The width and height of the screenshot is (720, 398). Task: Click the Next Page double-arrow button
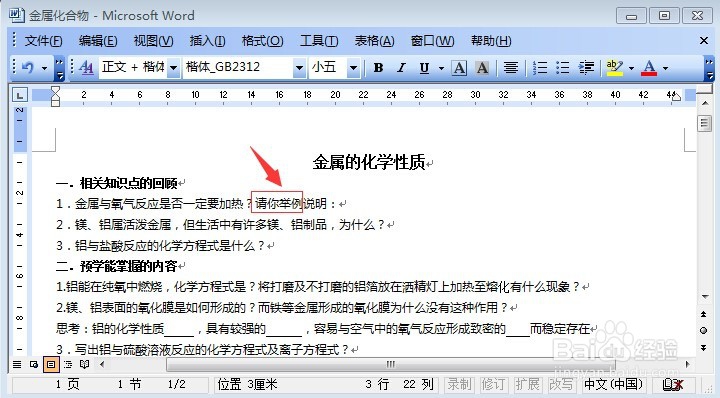[704, 348]
